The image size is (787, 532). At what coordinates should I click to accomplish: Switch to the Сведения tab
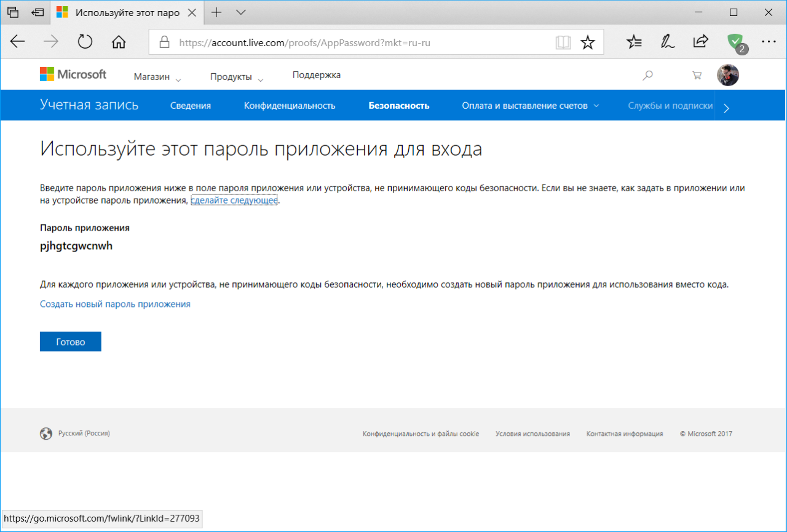(191, 106)
